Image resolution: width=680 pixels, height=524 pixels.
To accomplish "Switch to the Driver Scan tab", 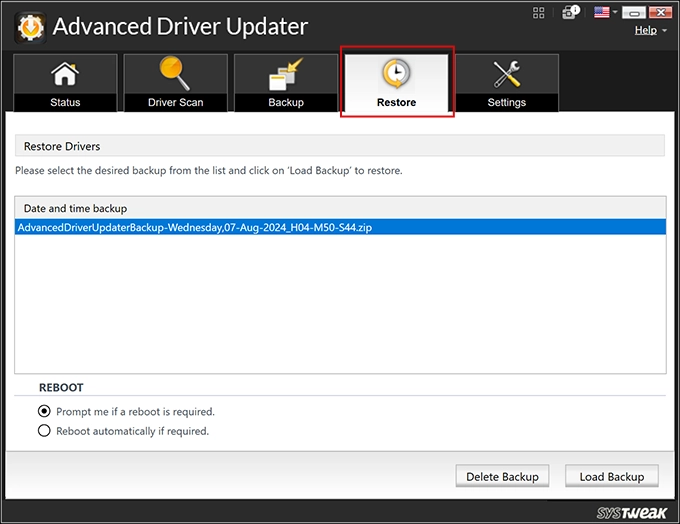I will [x=176, y=83].
